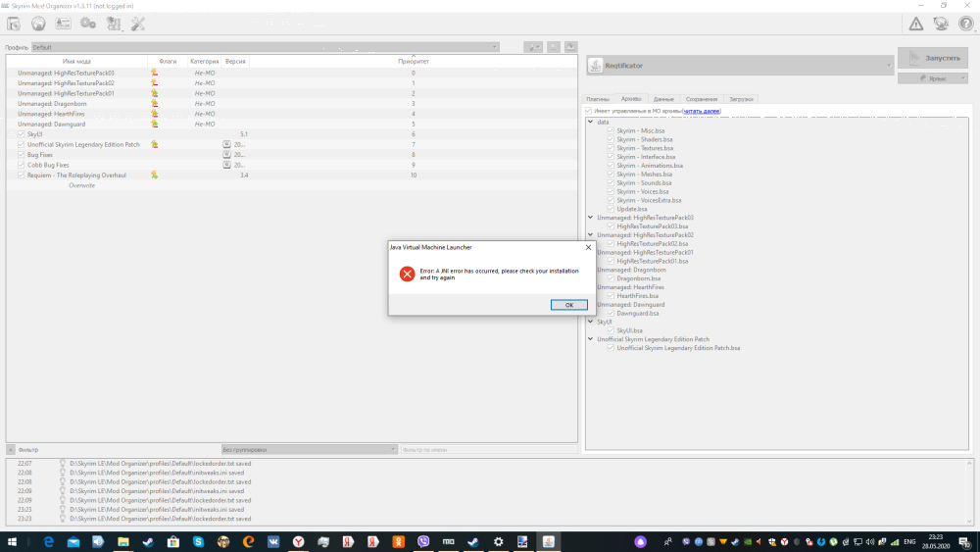Collapse Unofficial Skyrim Legendary Edition Patch archive node
The image size is (980, 552).
coord(591,339)
